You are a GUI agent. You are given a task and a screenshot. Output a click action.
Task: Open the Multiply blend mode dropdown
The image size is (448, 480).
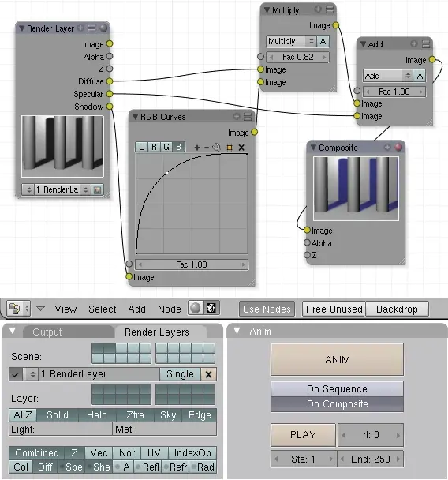(291, 41)
